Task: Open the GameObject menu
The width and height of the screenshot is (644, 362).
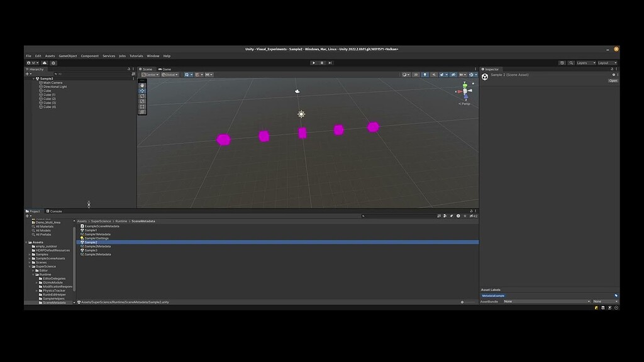Action: pyautogui.click(x=67, y=55)
